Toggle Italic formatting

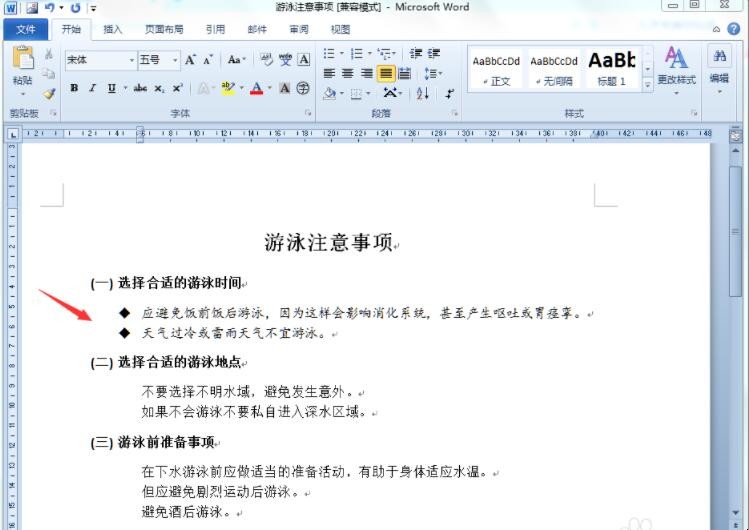(x=93, y=88)
